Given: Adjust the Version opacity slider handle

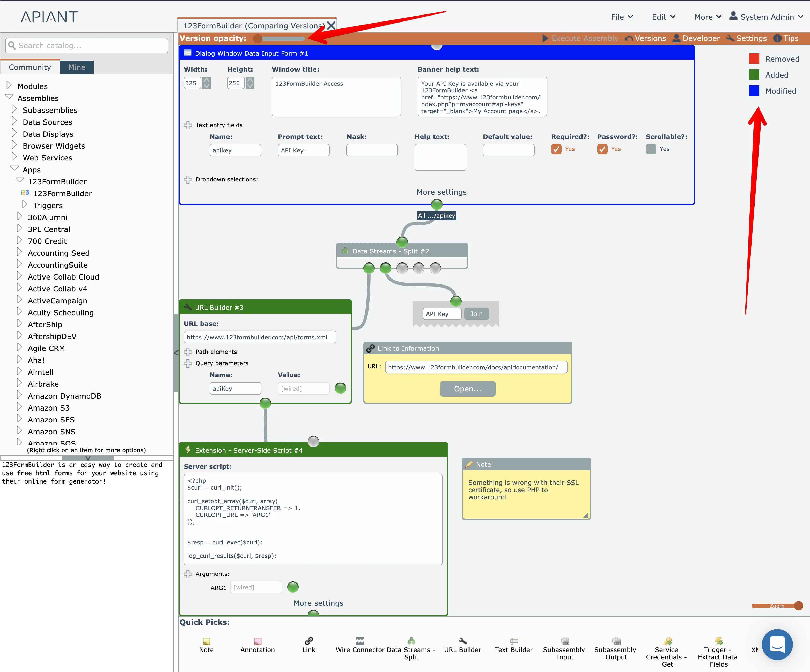Looking at the screenshot, I should tap(258, 38).
